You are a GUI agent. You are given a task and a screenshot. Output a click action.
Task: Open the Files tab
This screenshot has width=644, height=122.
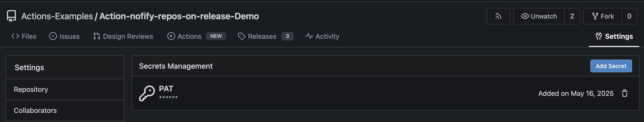[x=24, y=36]
